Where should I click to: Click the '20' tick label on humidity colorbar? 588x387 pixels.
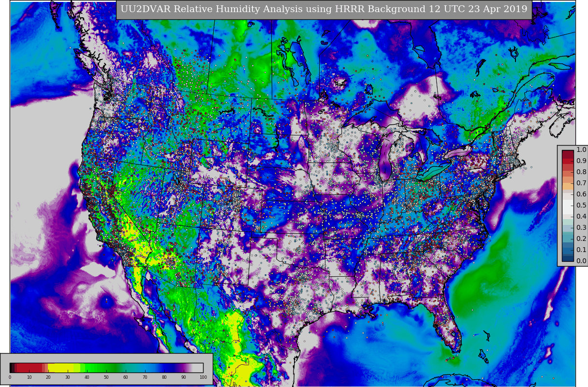pyautogui.click(x=48, y=377)
